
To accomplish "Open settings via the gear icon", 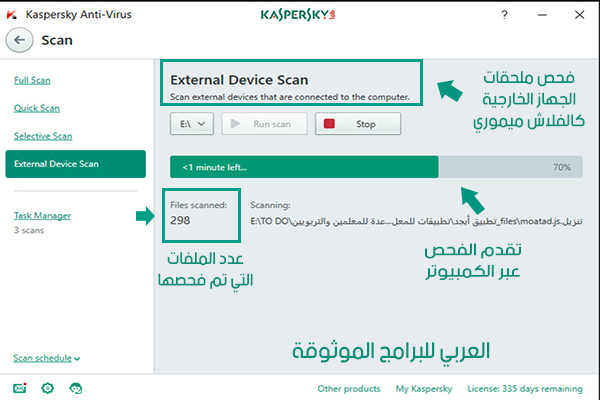I will coord(47,388).
